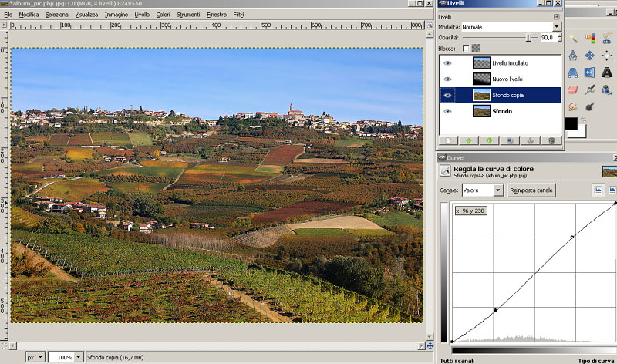This screenshot has height=364, width=617.
Task: Open the Filtri menu
Action: [x=238, y=15]
